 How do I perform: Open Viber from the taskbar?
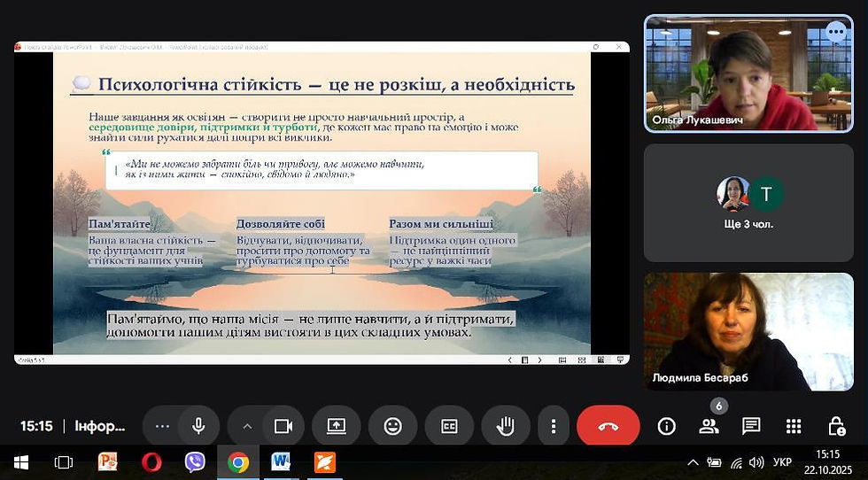click(x=194, y=461)
